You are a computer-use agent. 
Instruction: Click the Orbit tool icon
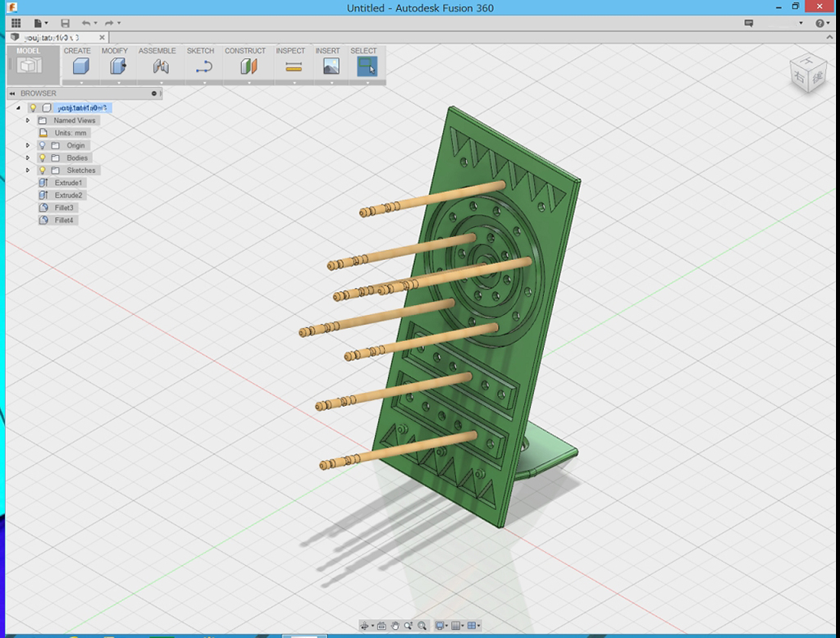pos(365,626)
